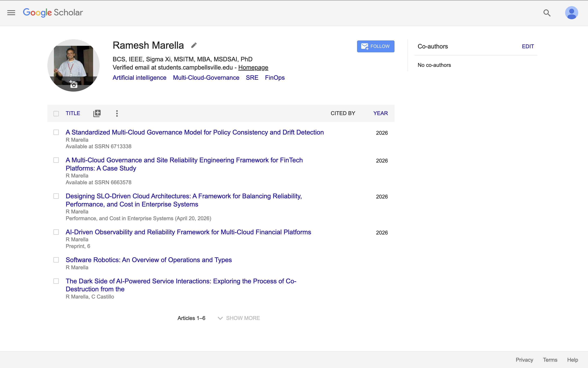Open A Standardized Multi-Cloud Governance Model article
The height and width of the screenshot is (368, 588).
click(x=195, y=132)
